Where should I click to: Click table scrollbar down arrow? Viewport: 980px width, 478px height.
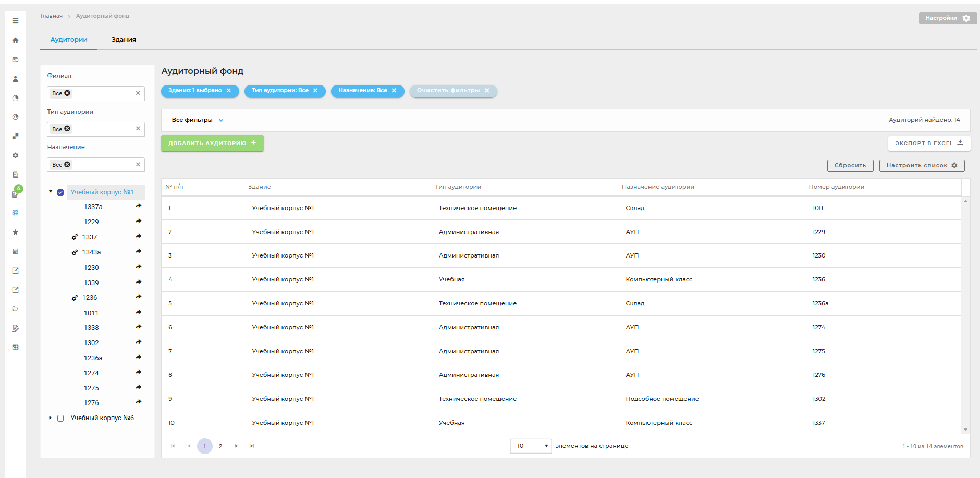pos(966,430)
